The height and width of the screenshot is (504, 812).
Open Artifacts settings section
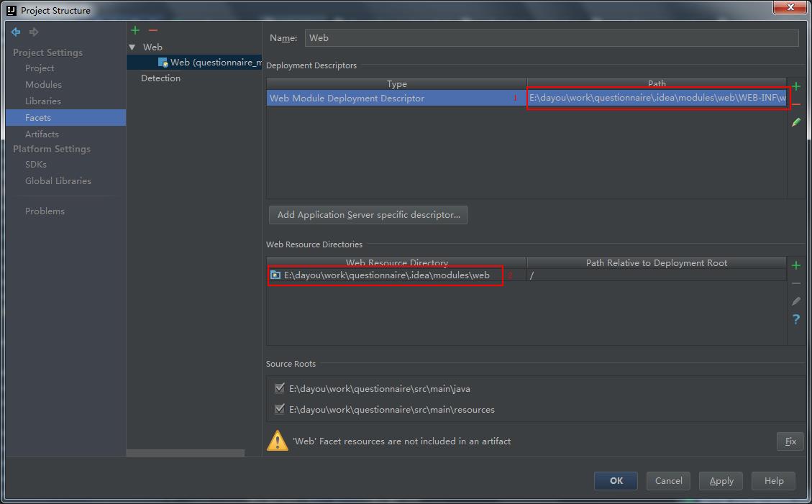(x=42, y=134)
